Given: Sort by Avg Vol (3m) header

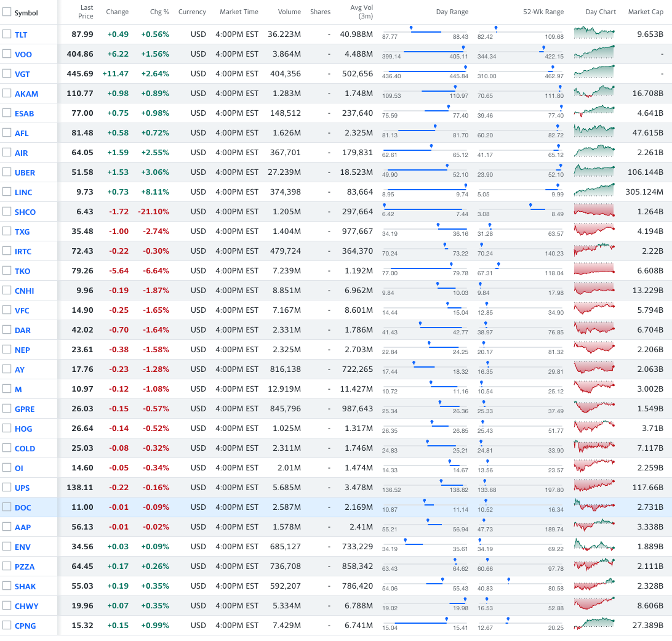Looking at the screenshot, I should 362,12.
